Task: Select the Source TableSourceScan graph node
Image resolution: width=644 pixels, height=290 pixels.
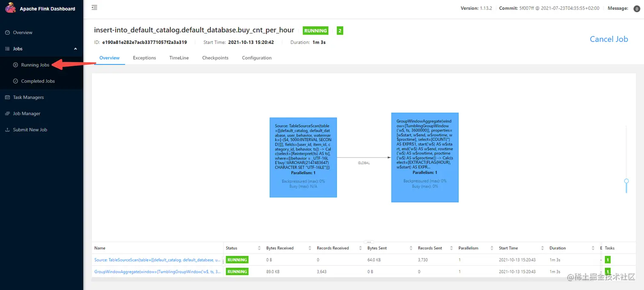Action: pos(303,157)
